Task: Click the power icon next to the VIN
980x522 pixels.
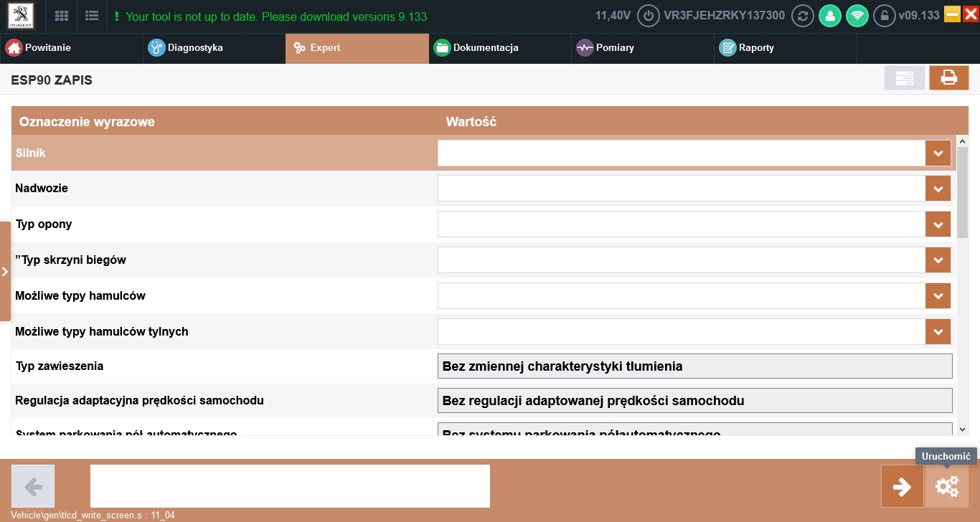Action: (x=648, y=16)
